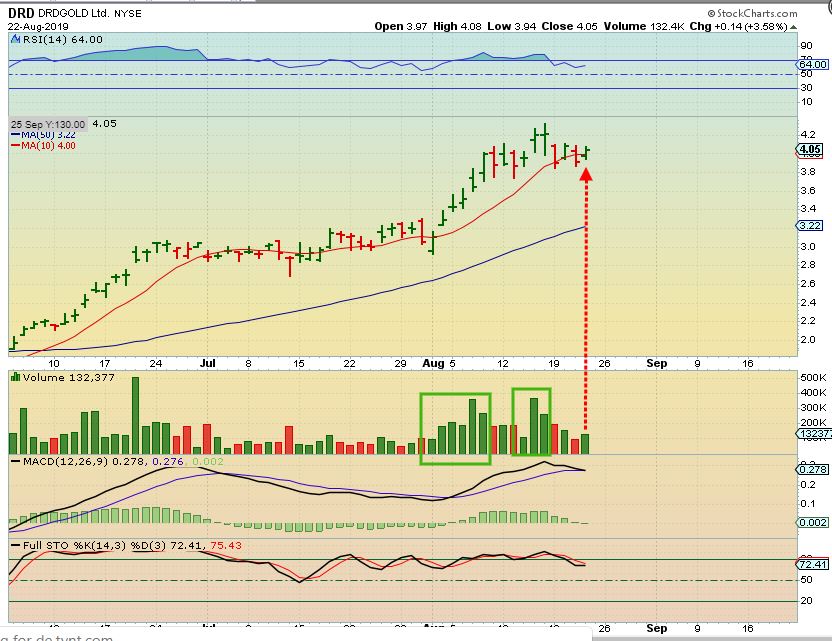Viewport: 832px width, 641px height.
Task: Click the 22-Aug-2019 chart date
Action: 38,26
